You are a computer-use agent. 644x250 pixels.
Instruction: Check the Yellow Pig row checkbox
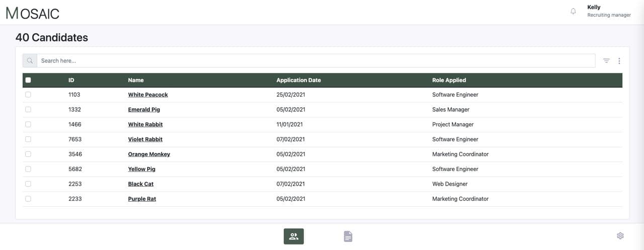pyautogui.click(x=28, y=169)
